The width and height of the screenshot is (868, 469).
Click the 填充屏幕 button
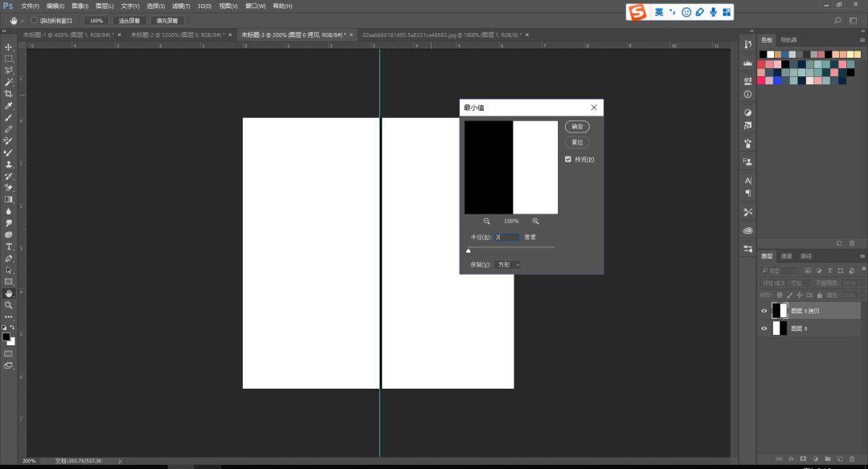click(x=167, y=20)
